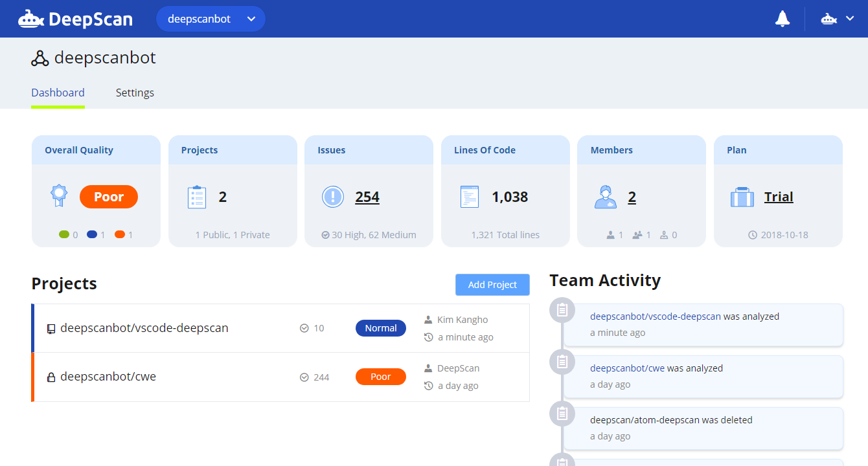The width and height of the screenshot is (868, 466).
Task: Click the 1,038 lines of code value
Action: click(510, 197)
